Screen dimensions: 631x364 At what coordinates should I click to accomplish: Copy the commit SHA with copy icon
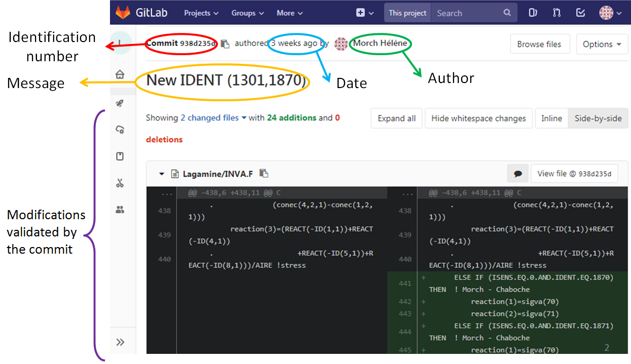[x=225, y=44]
